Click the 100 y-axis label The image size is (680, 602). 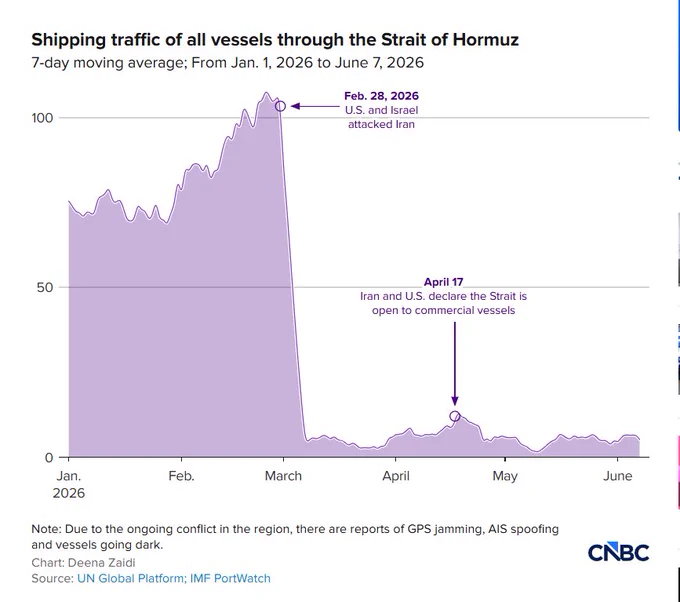42,118
